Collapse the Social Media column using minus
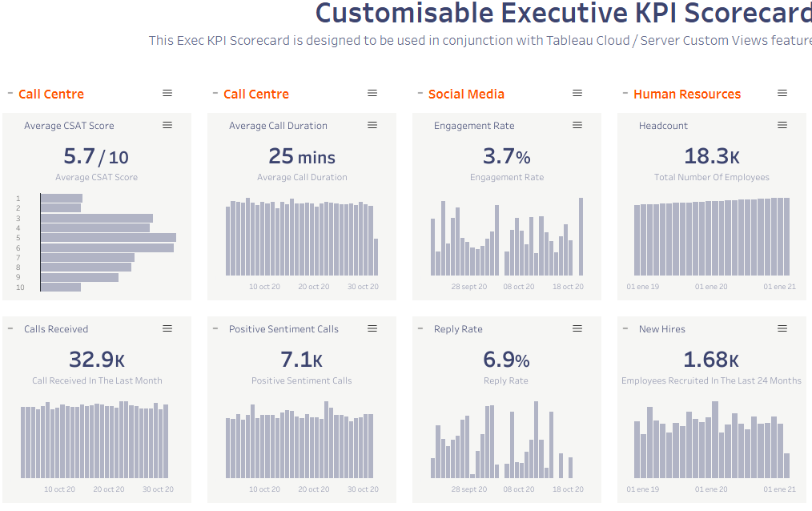This screenshot has height=511, width=812. coord(420,94)
